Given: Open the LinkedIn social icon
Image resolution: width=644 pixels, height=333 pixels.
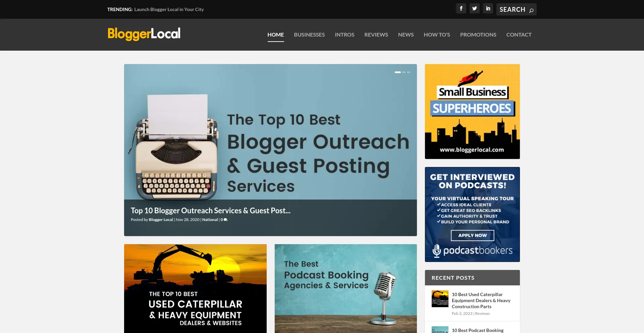Looking at the screenshot, I should pos(488,9).
